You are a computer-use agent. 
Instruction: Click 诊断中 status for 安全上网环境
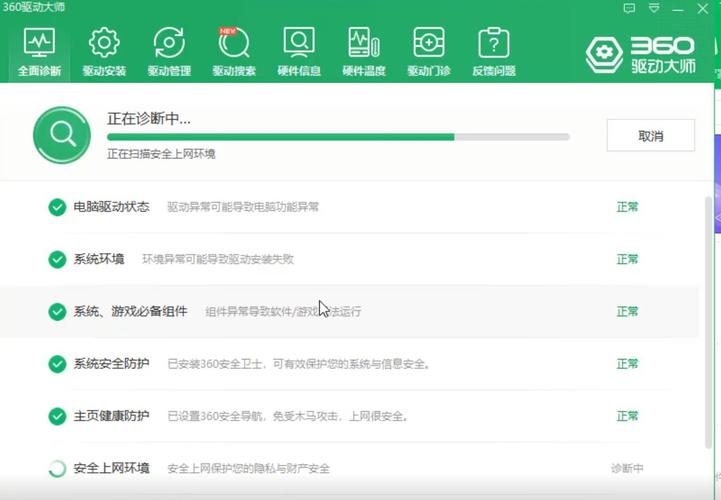coord(627,468)
